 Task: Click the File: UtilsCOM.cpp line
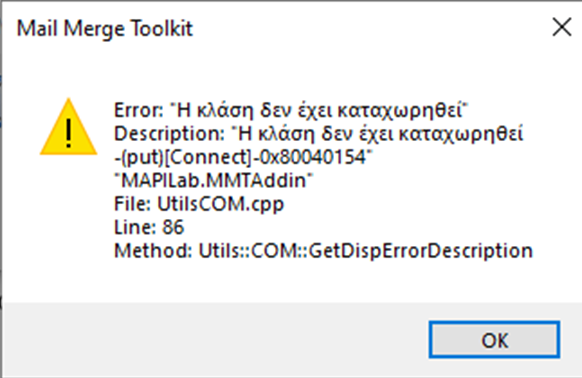[199, 204]
